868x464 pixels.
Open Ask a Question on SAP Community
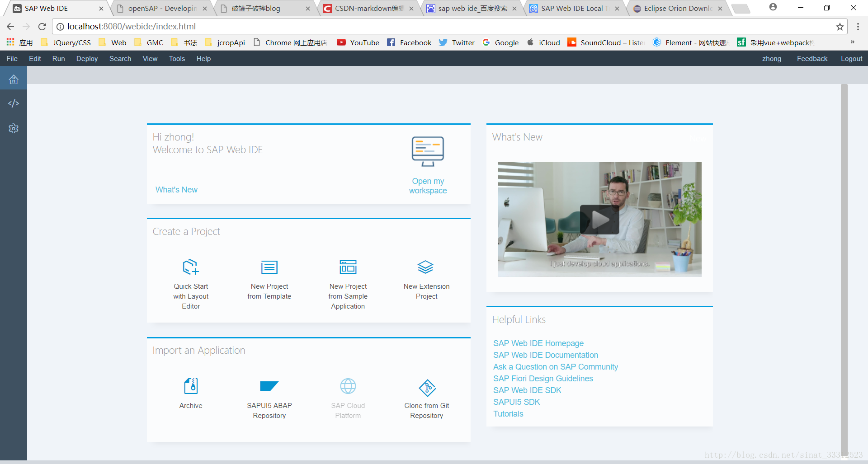(555, 367)
